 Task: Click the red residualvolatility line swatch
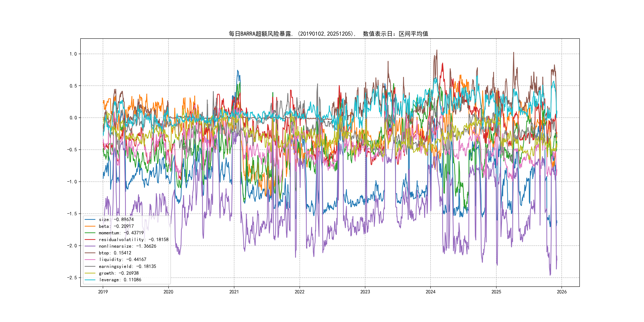90,240
